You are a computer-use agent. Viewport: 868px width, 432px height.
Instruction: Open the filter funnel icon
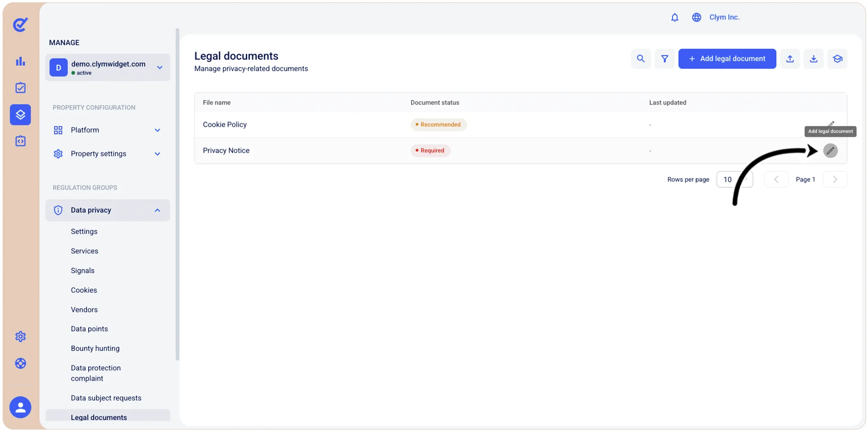tap(665, 59)
